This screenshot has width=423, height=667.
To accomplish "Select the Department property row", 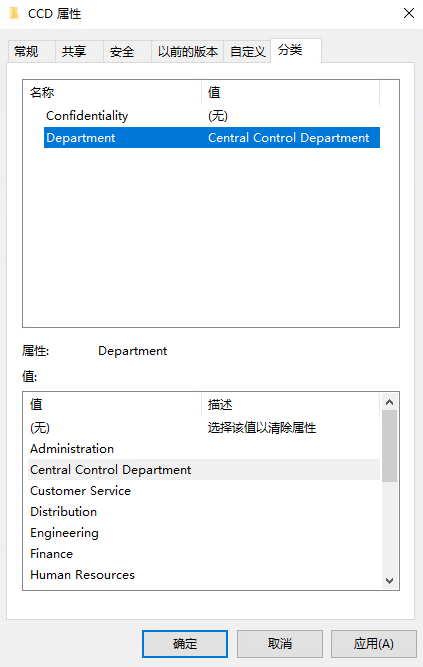I will tap(212, 138).
